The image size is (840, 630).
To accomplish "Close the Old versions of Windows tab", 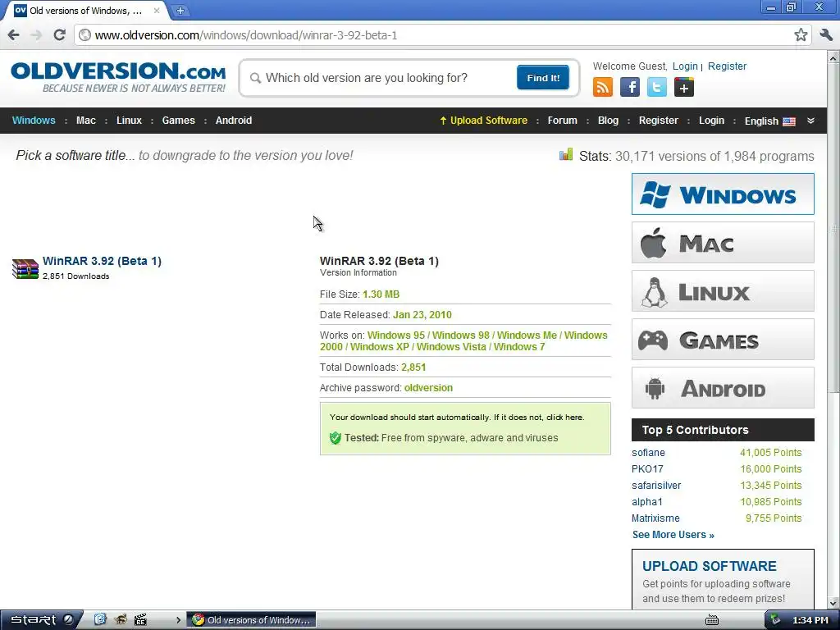I will (157, 10).
